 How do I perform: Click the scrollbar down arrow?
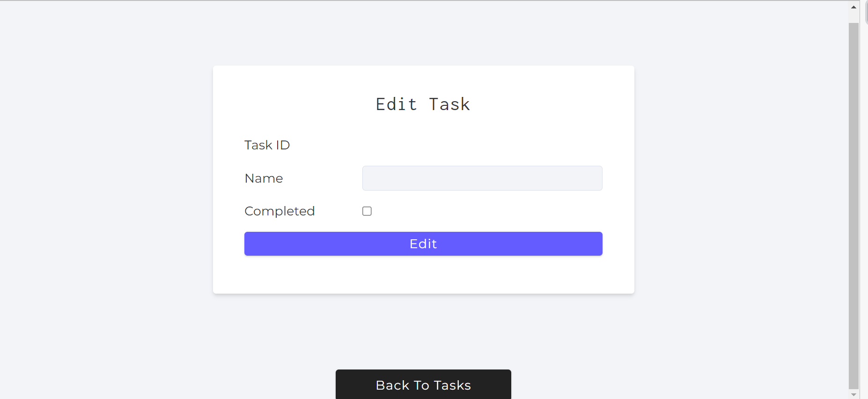pyautogui.click(x=853, y=394)
